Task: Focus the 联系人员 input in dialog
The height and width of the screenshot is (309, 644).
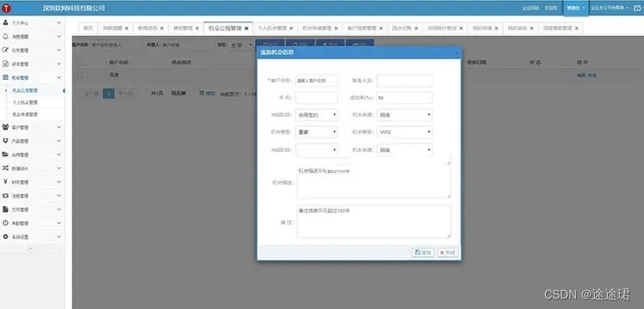Action: coord(404,81)
